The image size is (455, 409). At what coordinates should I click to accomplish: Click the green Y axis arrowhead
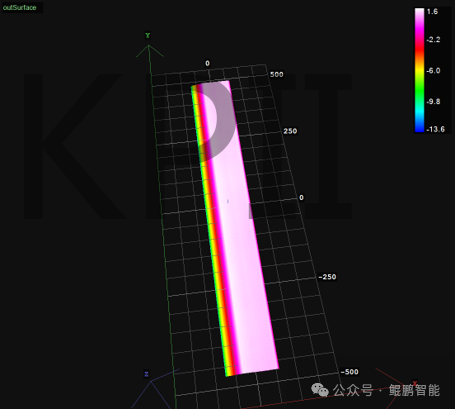point(149,51)
